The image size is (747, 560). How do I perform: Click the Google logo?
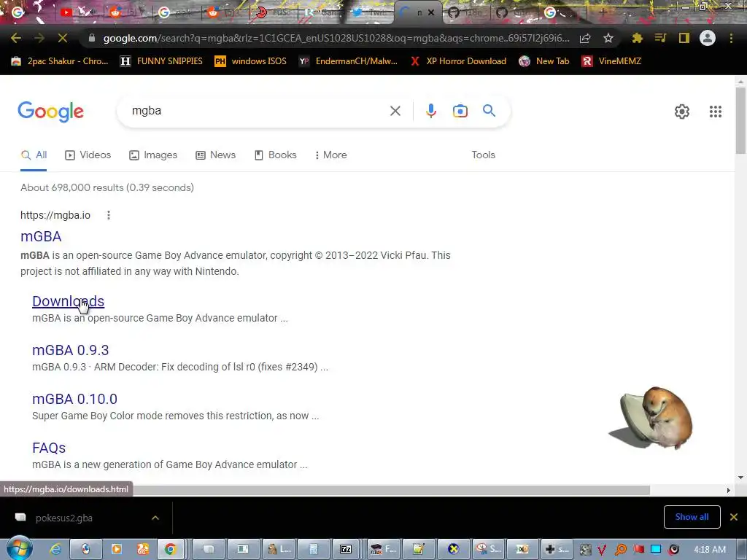point(50,112)
